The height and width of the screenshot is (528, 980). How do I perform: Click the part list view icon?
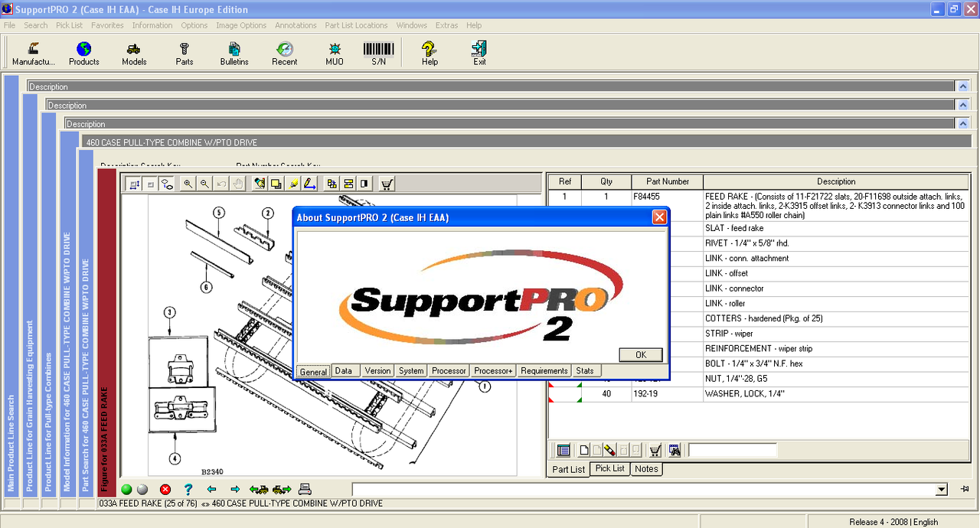[x=563, y=450]
